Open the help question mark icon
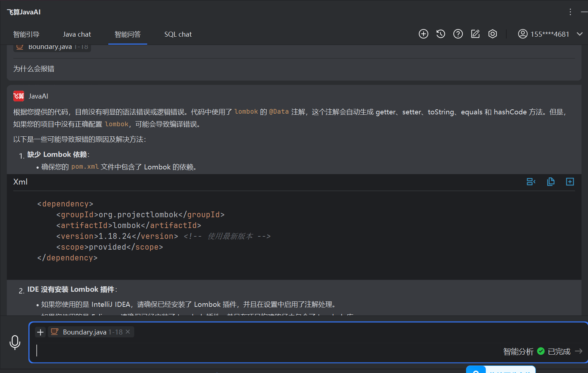 [458, 34]
